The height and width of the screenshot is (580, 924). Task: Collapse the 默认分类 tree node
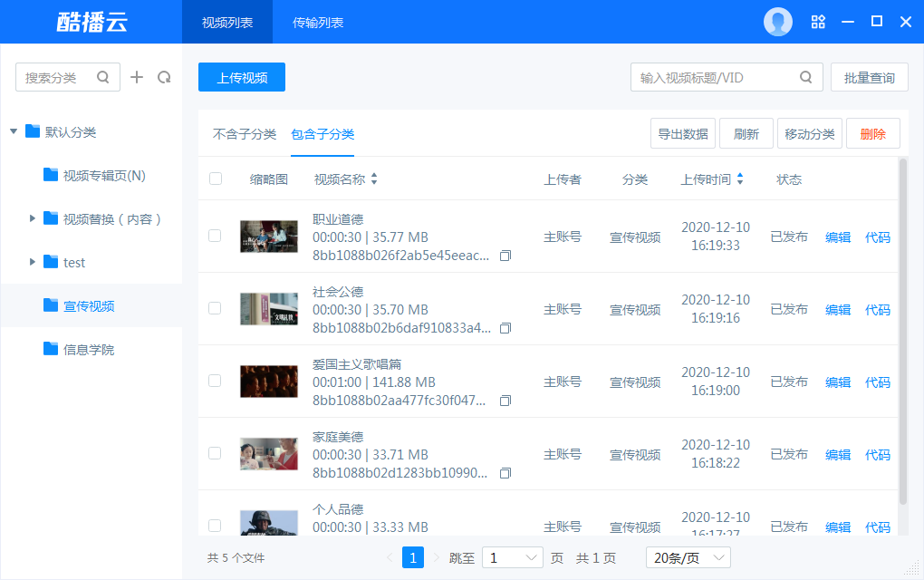click(x=12, y=130)
